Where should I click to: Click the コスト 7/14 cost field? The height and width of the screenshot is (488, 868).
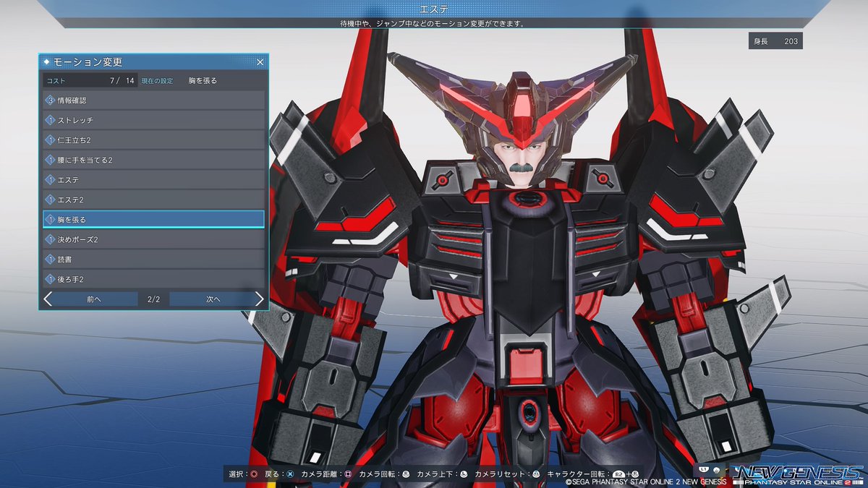pos(90,81)
